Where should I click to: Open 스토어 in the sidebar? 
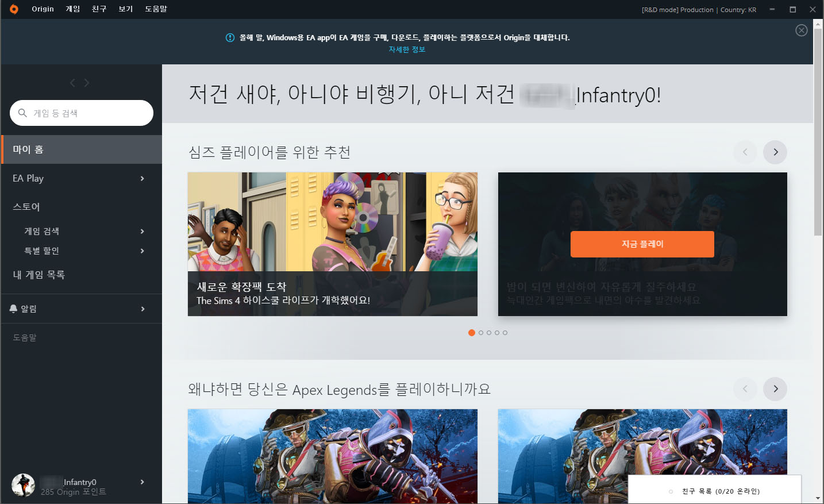click(x=26, y=207)
